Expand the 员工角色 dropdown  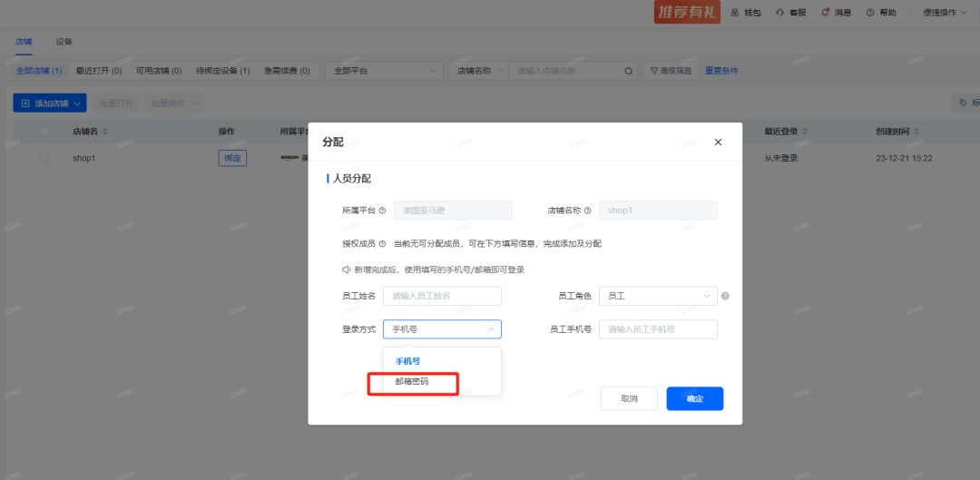pos(658,296)
